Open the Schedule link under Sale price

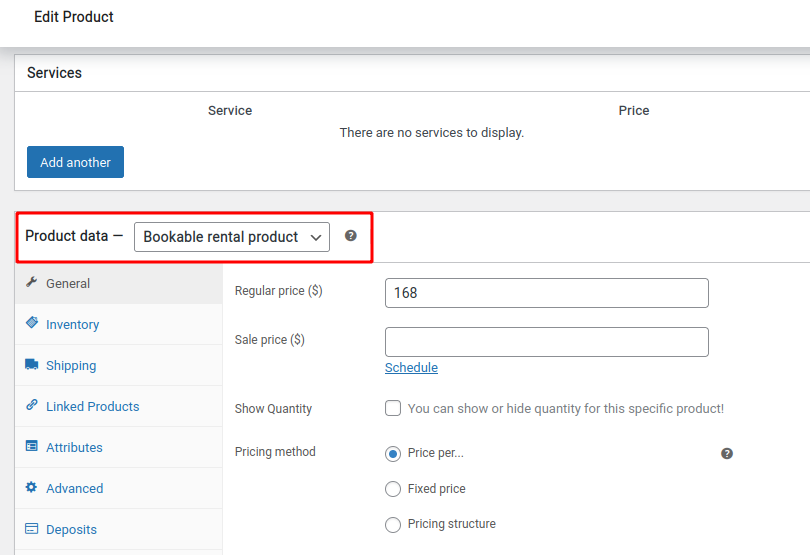(x=411, y=367)
